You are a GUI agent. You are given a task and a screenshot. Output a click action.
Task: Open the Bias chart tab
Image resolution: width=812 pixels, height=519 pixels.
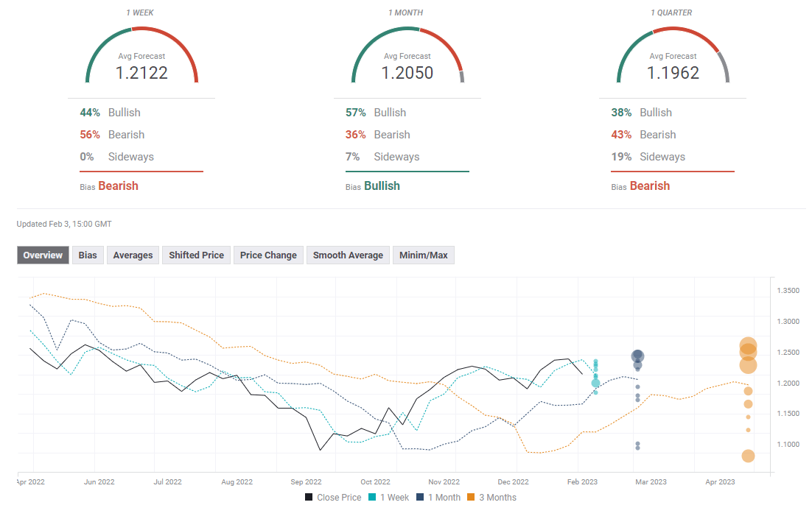tap(88, 255)
